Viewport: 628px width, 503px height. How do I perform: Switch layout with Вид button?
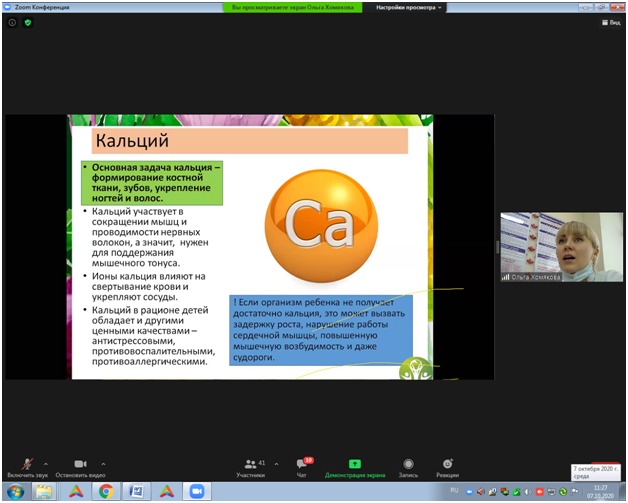click(610, 21)
